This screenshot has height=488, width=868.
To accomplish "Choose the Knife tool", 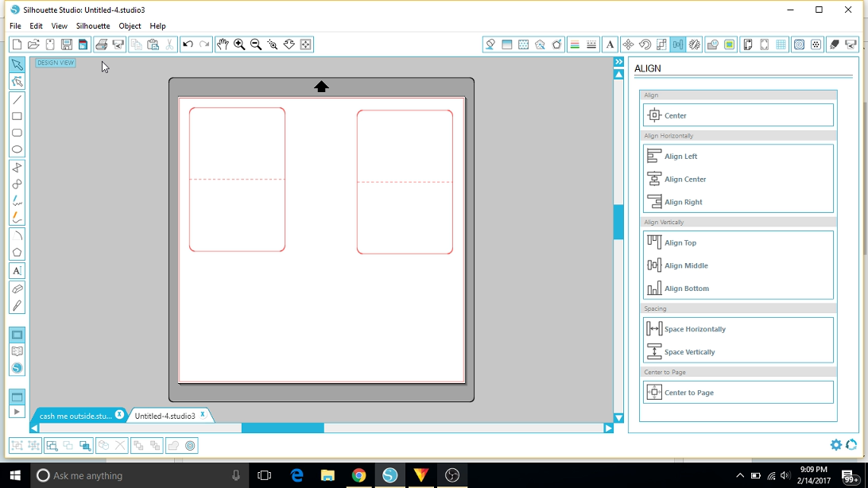I will point(17,305).
